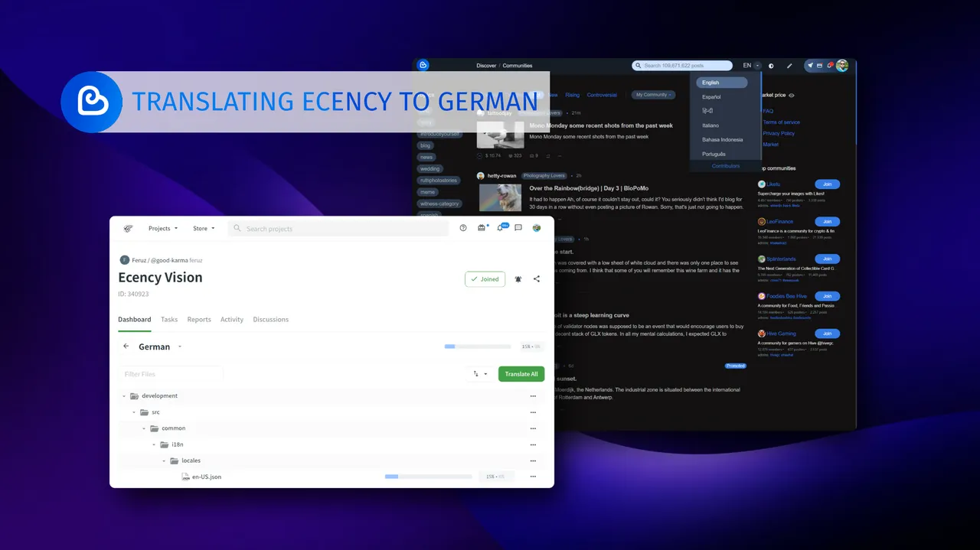This screenshot has height=550, width=980.
Task: Open more options for common folder
Action: (533, 428)
